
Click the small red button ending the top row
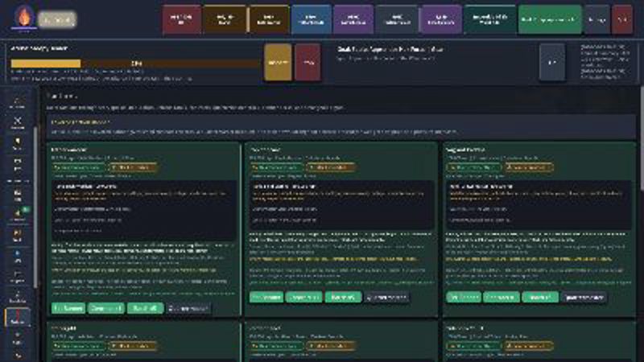click(622, 19)
